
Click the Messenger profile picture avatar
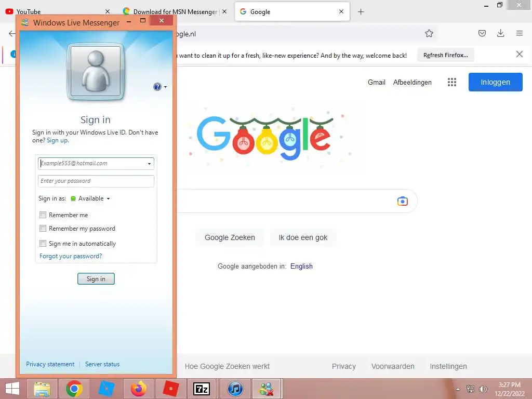(96, 72)
